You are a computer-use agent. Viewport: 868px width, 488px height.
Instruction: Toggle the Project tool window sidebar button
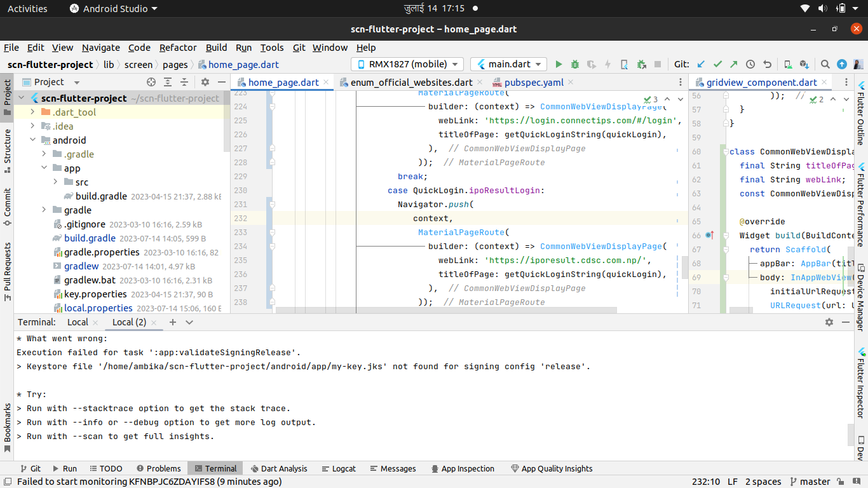click(7, 97)
